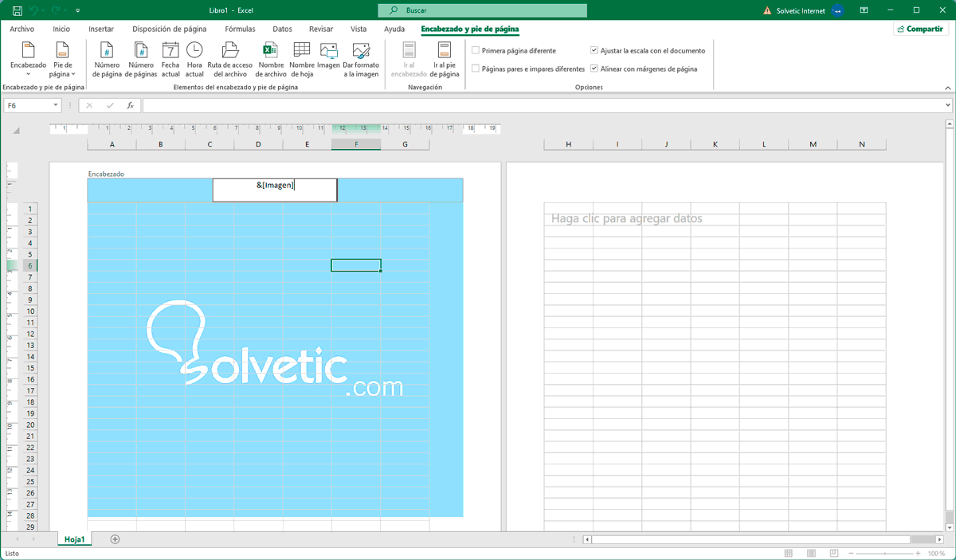
Task: Open the Archivo tab
Action: [22, 29]
